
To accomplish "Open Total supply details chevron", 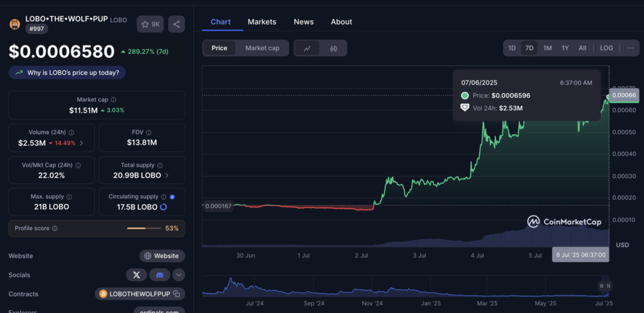I will (x=167, y=175).
